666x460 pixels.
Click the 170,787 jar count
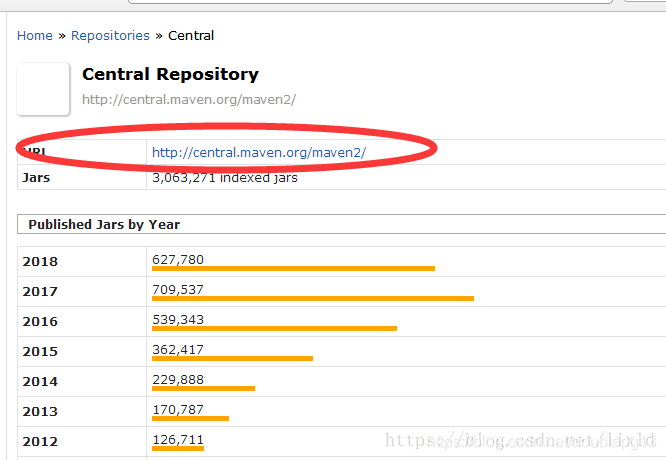pyautogui.click(x=178, y=409)
